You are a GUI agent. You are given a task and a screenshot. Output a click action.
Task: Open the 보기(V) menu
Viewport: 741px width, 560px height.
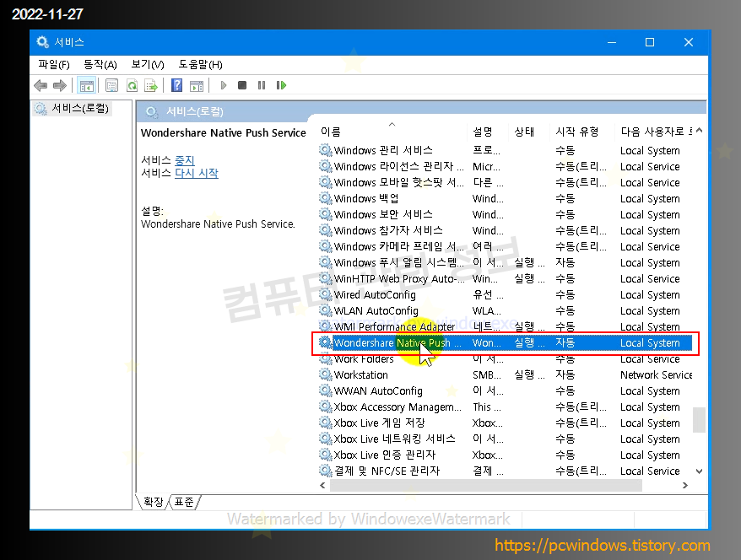point(148,64)
